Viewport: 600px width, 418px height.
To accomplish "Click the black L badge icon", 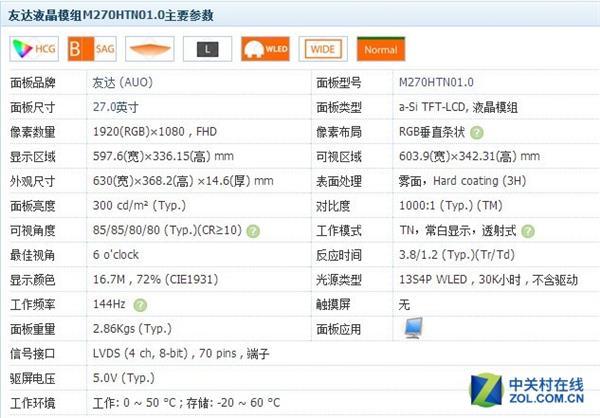I will click(x=207, y=47).
